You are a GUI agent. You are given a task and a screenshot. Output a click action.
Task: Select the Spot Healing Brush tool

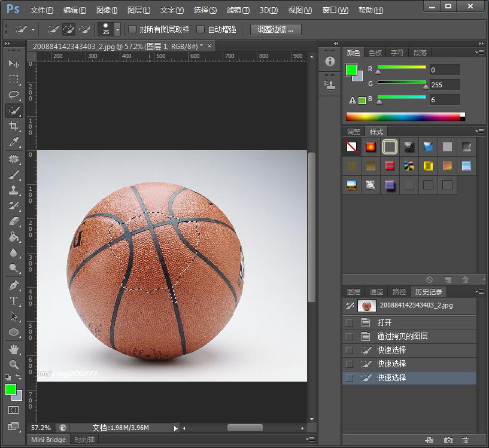(x=14, y=159)
